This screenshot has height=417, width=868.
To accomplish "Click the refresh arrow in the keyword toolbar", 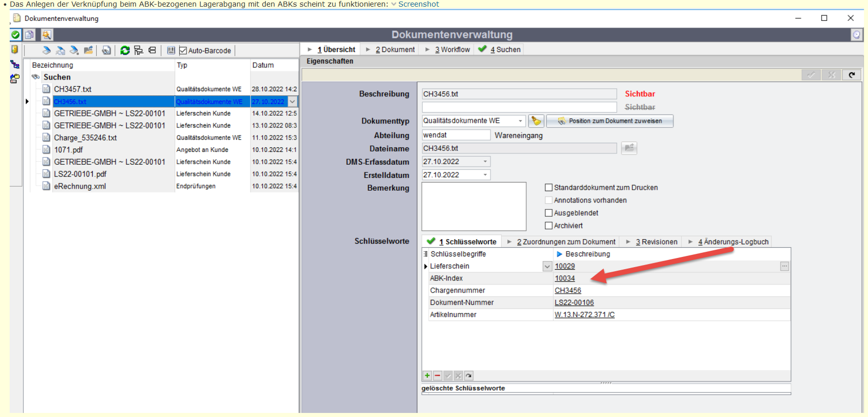I will [x=469, y=376].
